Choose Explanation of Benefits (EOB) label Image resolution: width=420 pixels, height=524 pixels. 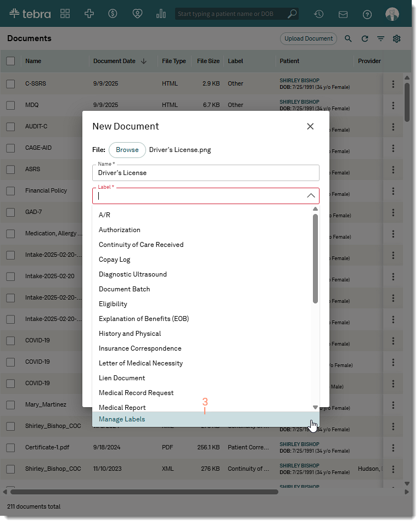click(x=144, y=319)
